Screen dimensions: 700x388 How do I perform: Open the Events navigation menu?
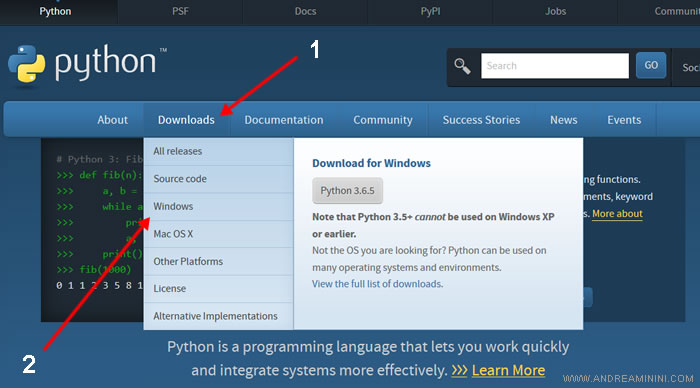pos(624,120)
